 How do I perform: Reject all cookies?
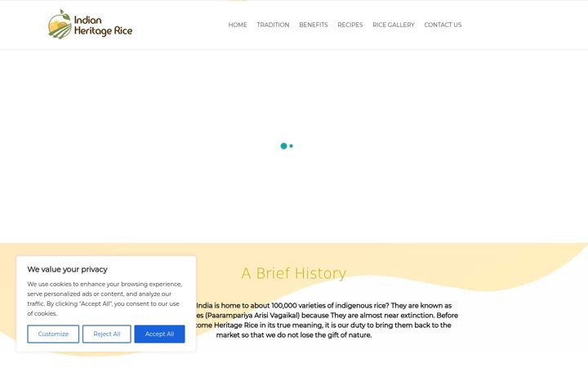point(107,334)
